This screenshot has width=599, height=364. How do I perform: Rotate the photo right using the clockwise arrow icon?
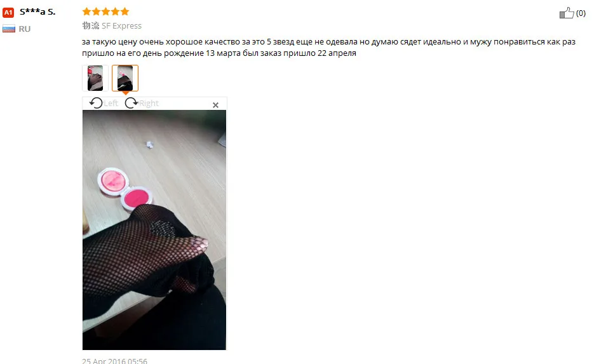point(131,103)
